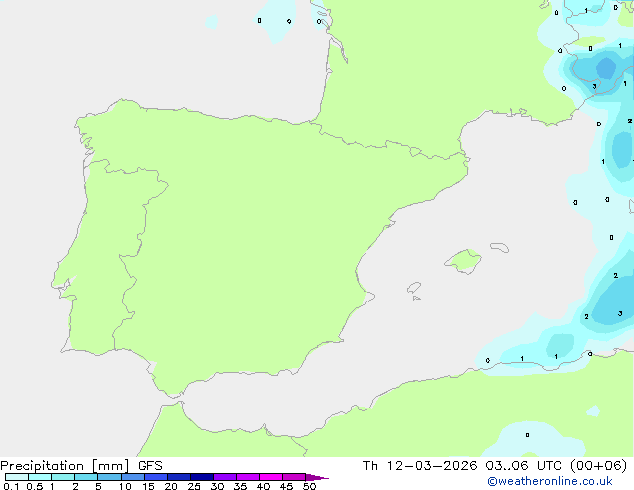Select the 25–30 mm navy legend swatch
Screen dimensions: 634x490
(202, 477)
